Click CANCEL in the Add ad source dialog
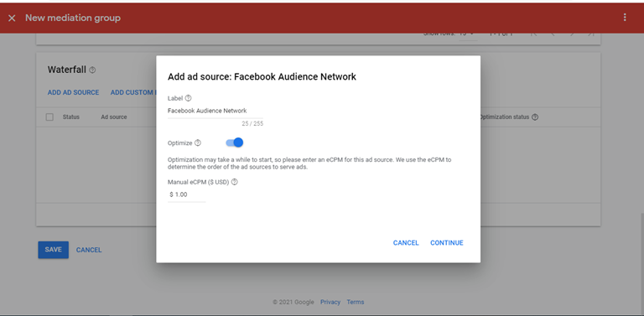The image size is (644, 316). (406, 243)
